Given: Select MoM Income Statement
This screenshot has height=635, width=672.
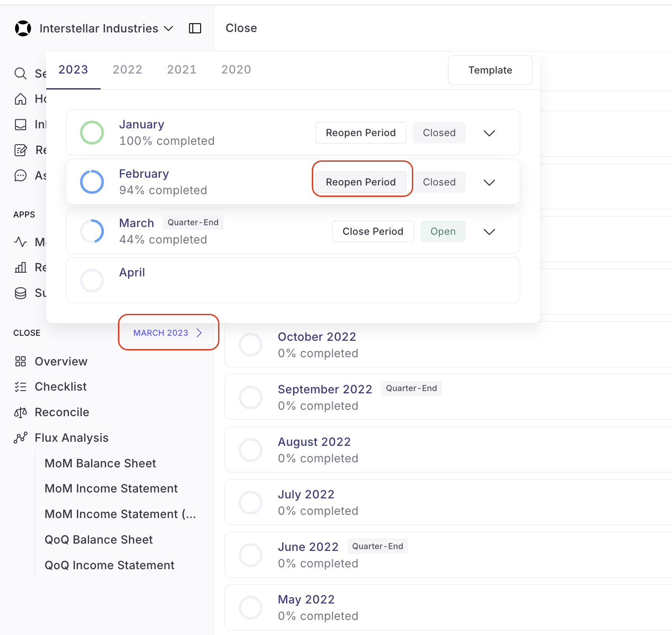Looking at the screenshot, I should [x=111, y=488].
